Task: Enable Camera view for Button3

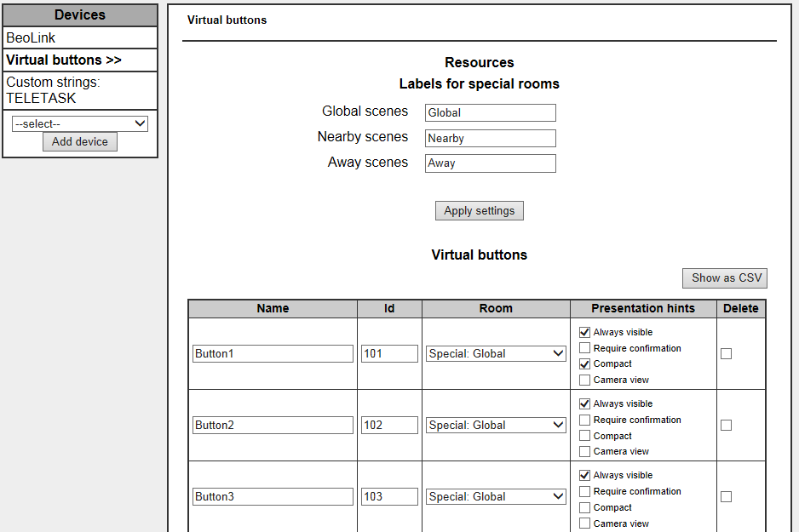Action: click(584, 523)
